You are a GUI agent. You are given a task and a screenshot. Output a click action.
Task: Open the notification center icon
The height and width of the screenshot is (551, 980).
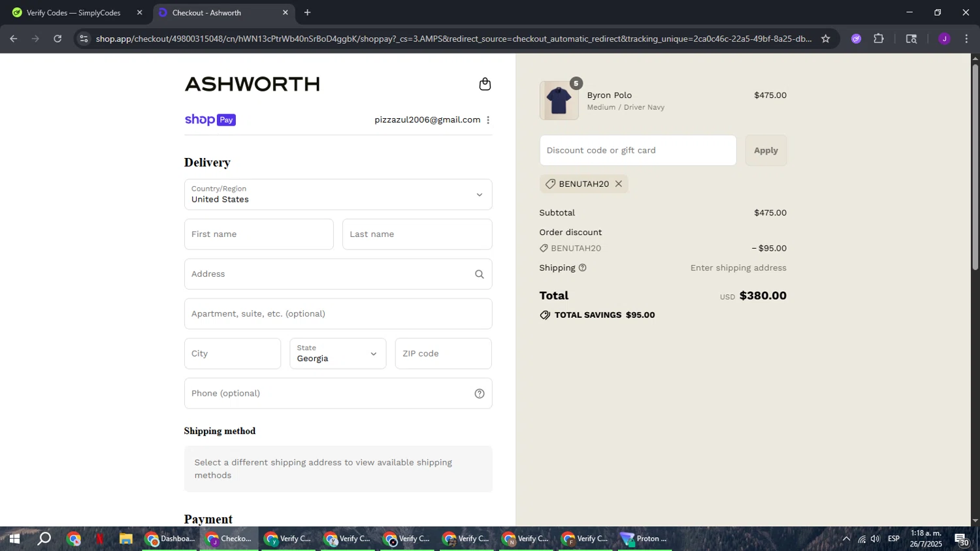962,539
